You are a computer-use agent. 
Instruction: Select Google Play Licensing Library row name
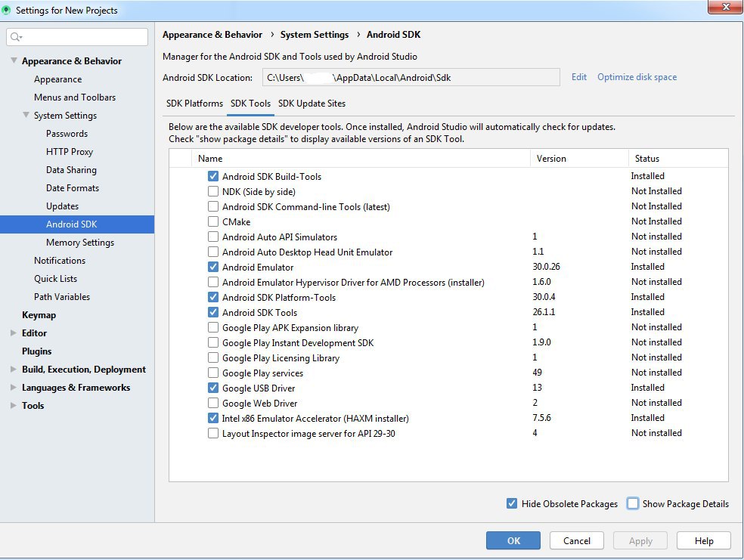click(x=281, y=358)
